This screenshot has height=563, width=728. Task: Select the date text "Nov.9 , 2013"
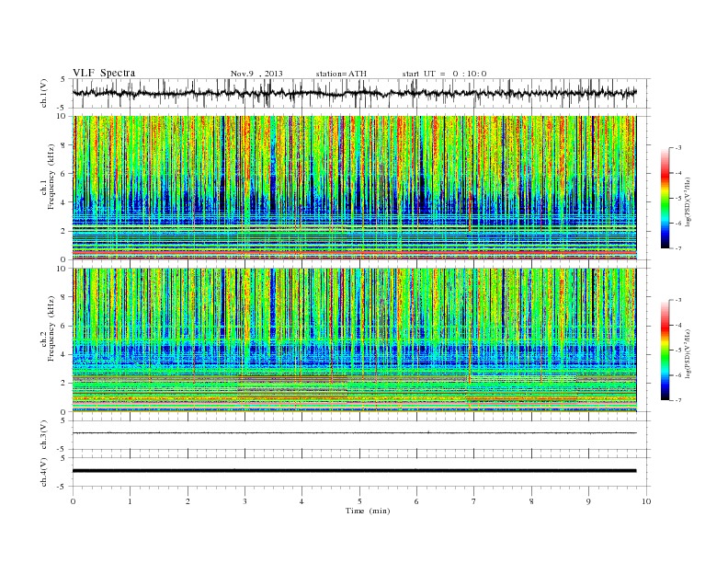pyautogui.click(x=256, y=74)
